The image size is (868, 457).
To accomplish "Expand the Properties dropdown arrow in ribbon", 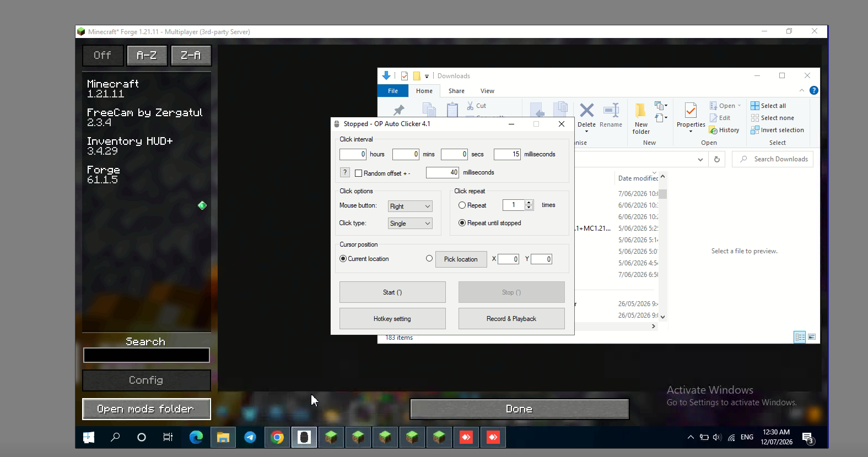I will click(x=691, y=132).
